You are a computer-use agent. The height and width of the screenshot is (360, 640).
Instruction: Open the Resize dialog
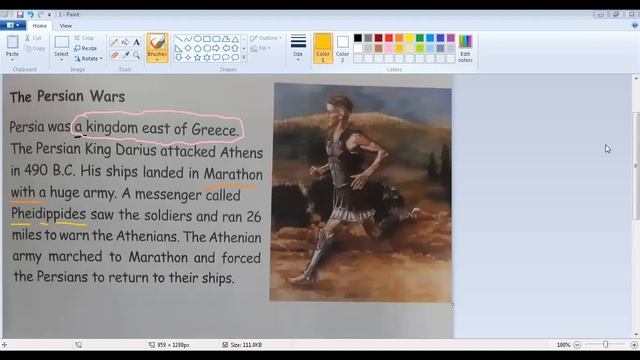pos(86,48)
